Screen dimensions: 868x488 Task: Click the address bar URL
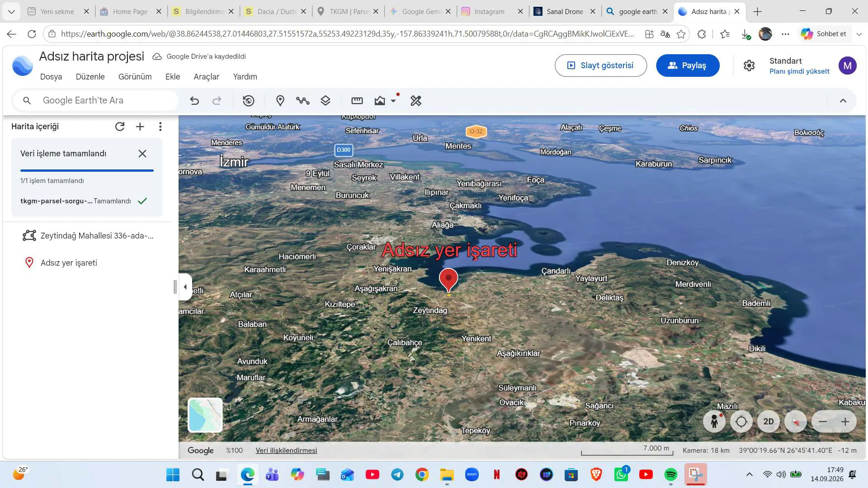click(x=347, y=34)
